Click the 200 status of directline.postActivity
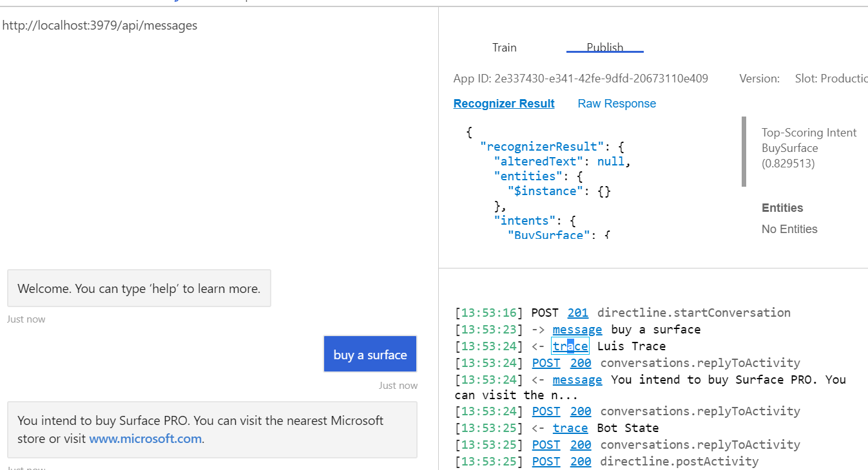 click(581, 462)
